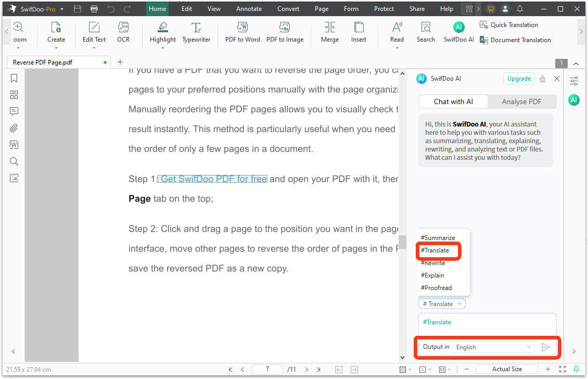Open SwifDoo AI from the ribbon
The width and height of the screenshot is (588, 379).
[x=458, y=33]
